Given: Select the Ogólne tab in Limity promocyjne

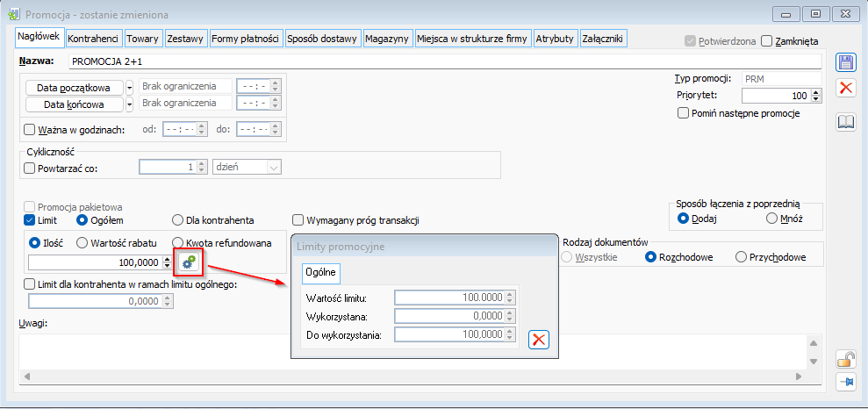Looking at the screenshot, I should 320,272.
